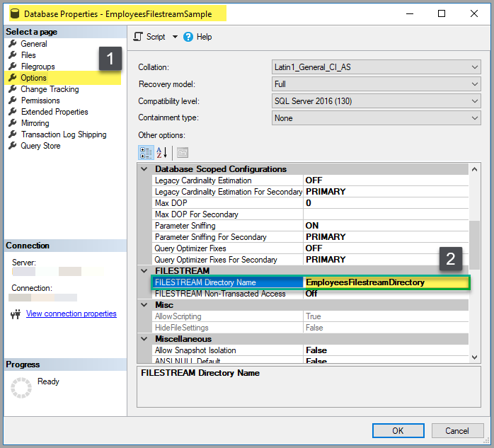Select the Max DOP value 0
This screenshot has height=448, width=494.
[386, 203]
